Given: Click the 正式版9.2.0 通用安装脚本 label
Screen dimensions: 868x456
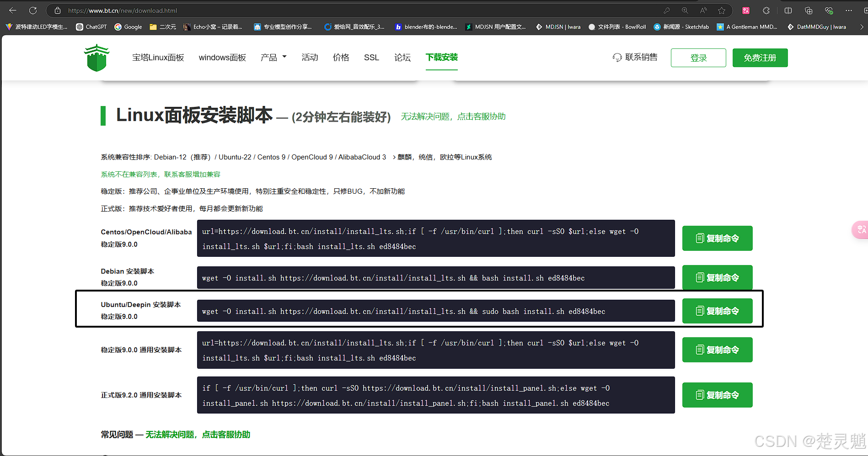Looking at the screenshot, I should click(x=141, y=395).
